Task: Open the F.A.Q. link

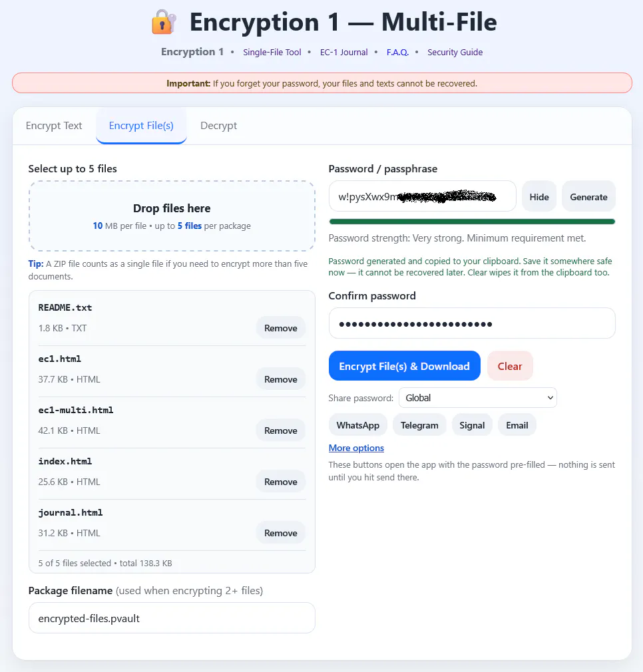Action: [397, 53]
